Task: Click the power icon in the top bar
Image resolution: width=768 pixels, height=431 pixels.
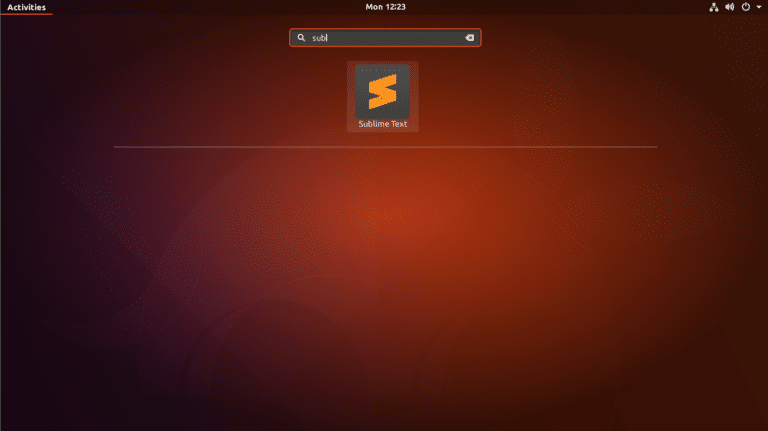Action: tap(745, 7)
